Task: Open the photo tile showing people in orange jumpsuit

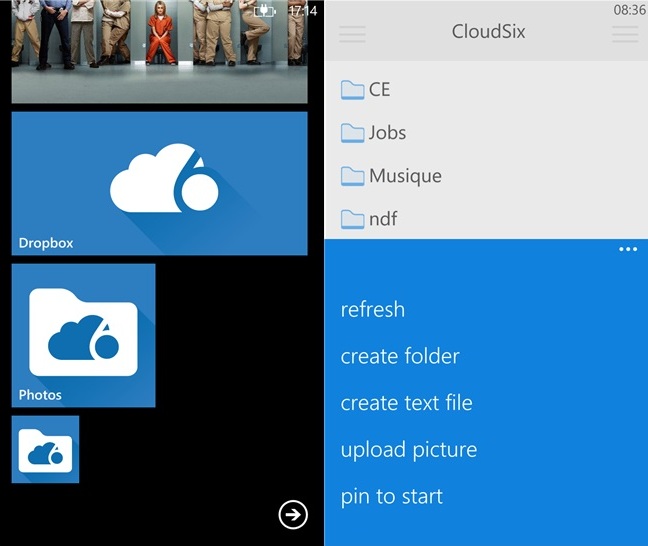Action: coord(160,51)
